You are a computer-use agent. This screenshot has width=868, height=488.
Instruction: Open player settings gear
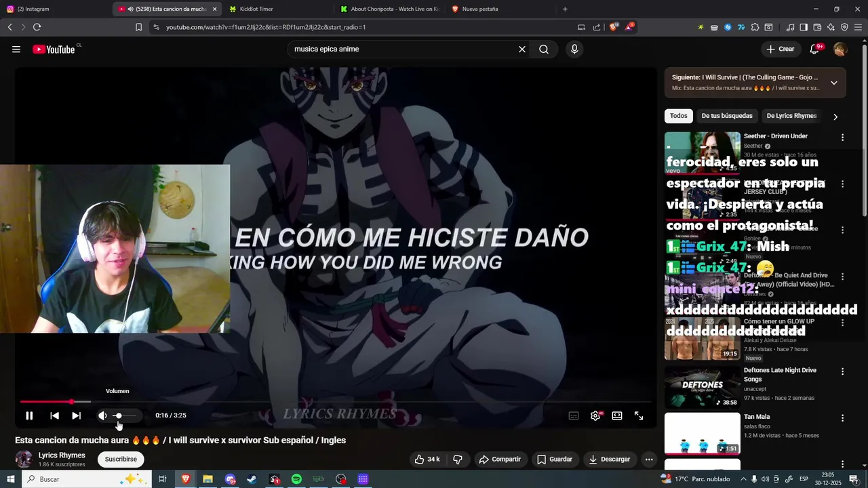[595, 415]
